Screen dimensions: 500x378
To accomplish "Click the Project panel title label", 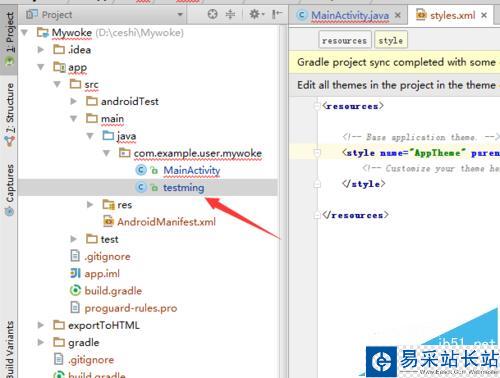I will coord(57,15).
